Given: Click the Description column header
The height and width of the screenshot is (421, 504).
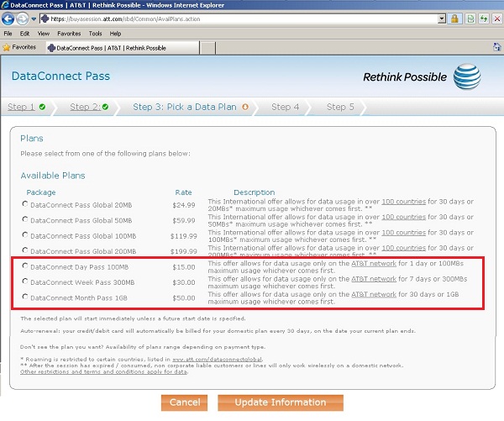Looking at the screenshot, I should click(x=254, y=192).
